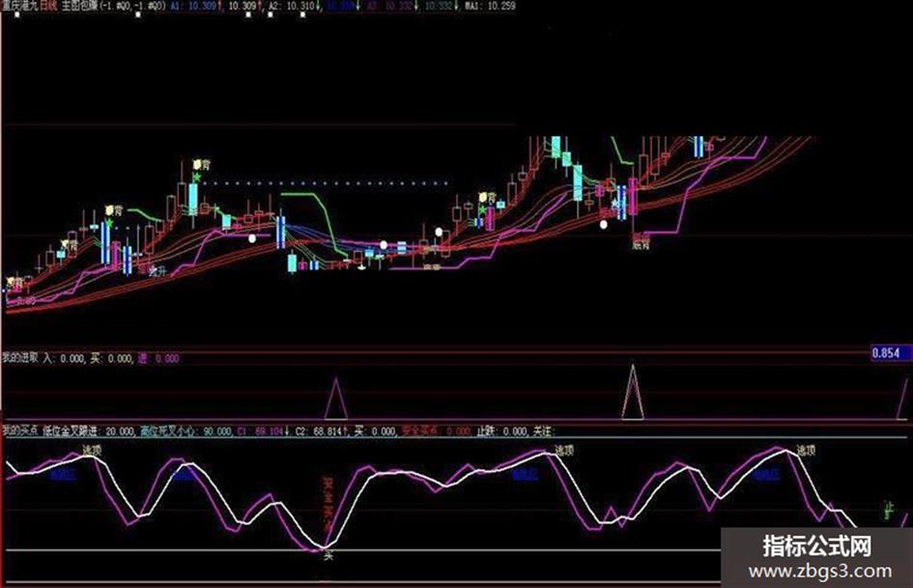Select the 入: 0.000 value

pyautogui.click(x=64, y=358)
